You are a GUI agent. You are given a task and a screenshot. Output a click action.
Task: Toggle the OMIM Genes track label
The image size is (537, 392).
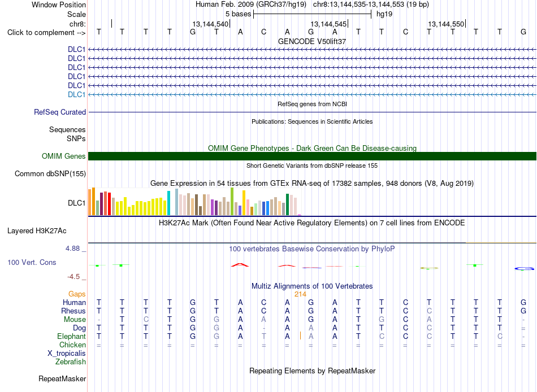[63, 156]
